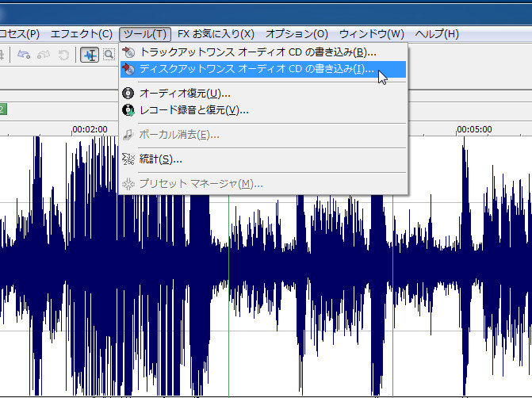The height and width of the screenshot is (398, 532).
Task: Click the redo arrow toolbar icon
Action: (x=44, y=54)
